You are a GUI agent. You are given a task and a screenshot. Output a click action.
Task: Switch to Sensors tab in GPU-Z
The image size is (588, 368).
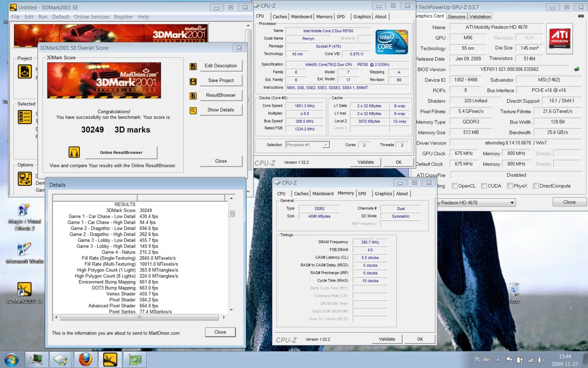tap(456, 17)
